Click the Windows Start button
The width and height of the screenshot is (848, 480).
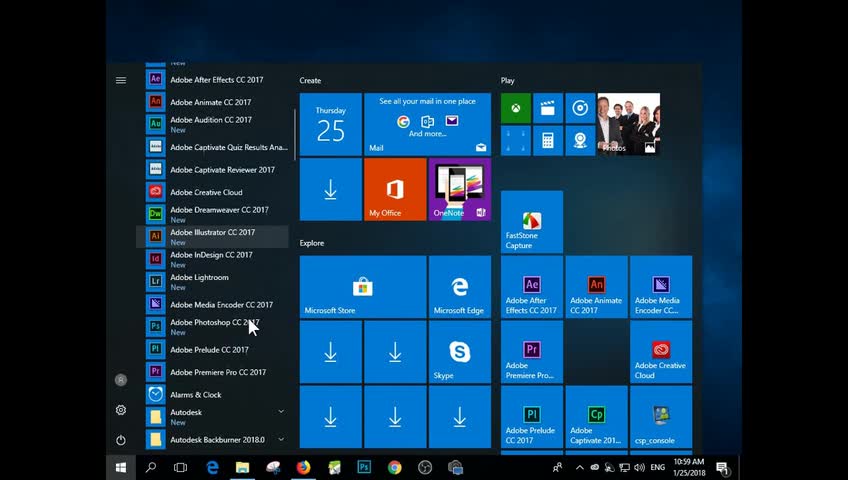coord(121,468)
